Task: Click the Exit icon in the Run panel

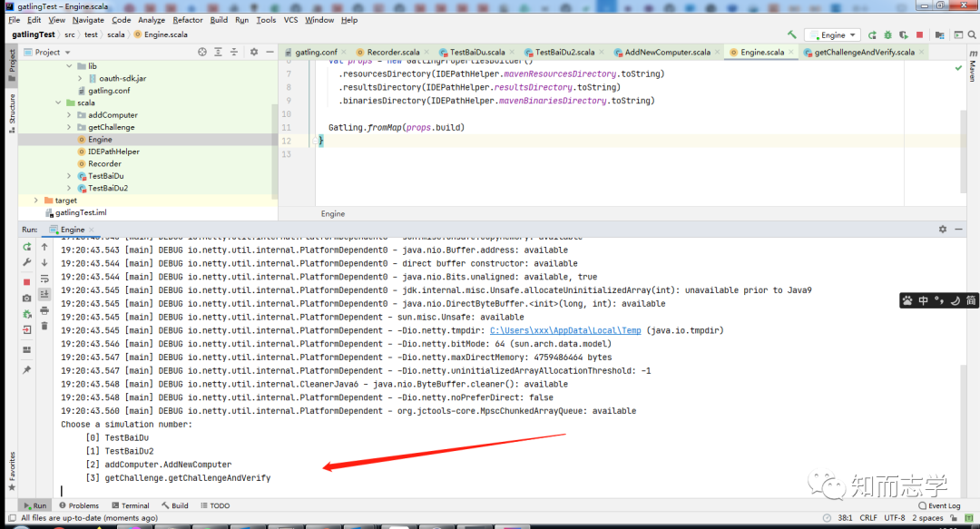Action: pos(27,329)
